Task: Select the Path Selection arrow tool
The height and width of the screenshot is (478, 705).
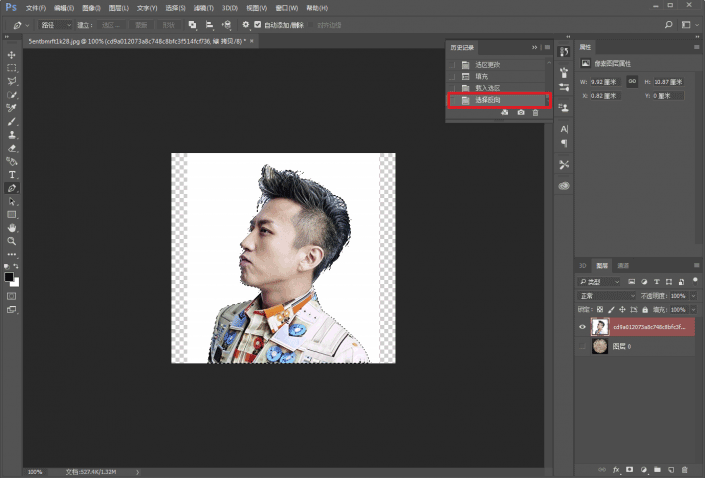Action: point(12,201)
